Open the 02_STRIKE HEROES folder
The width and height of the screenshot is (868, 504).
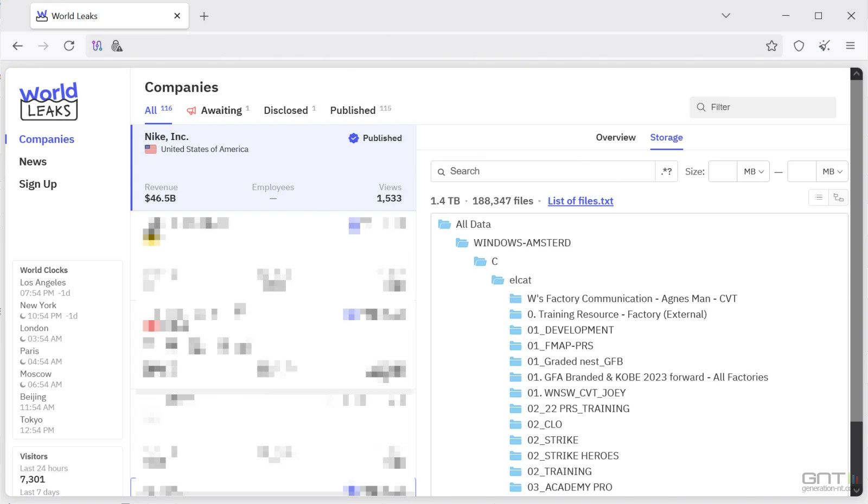tap(572, 456)
